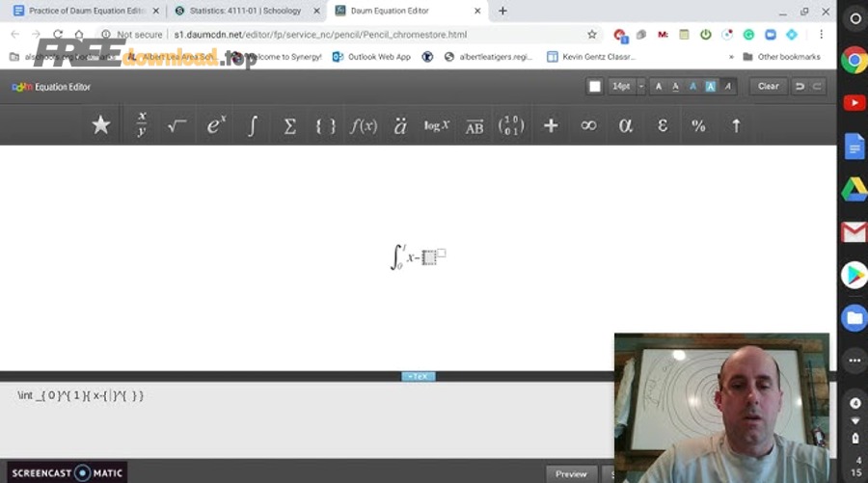
Task: Select the empty superscript box in equation
Action: click(441, 253)
